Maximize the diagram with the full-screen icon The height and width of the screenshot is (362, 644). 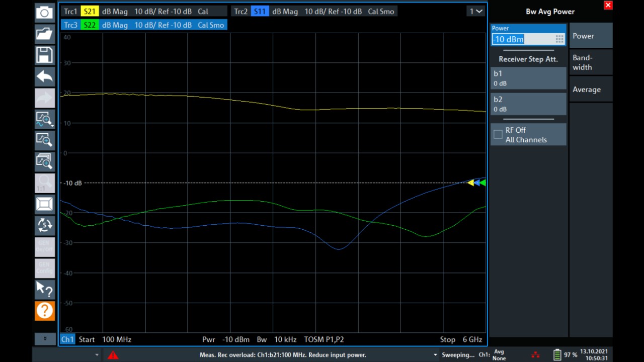pyautogui.click(x=44, y=204)
